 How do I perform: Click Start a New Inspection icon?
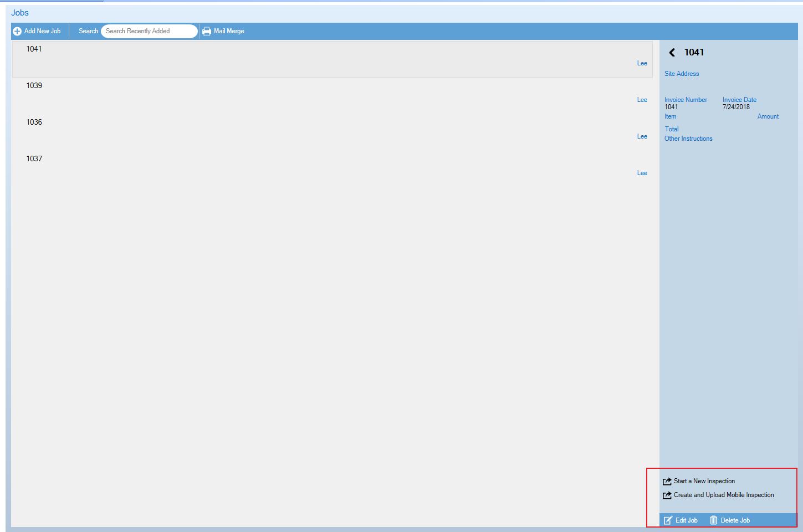(667, 482)
